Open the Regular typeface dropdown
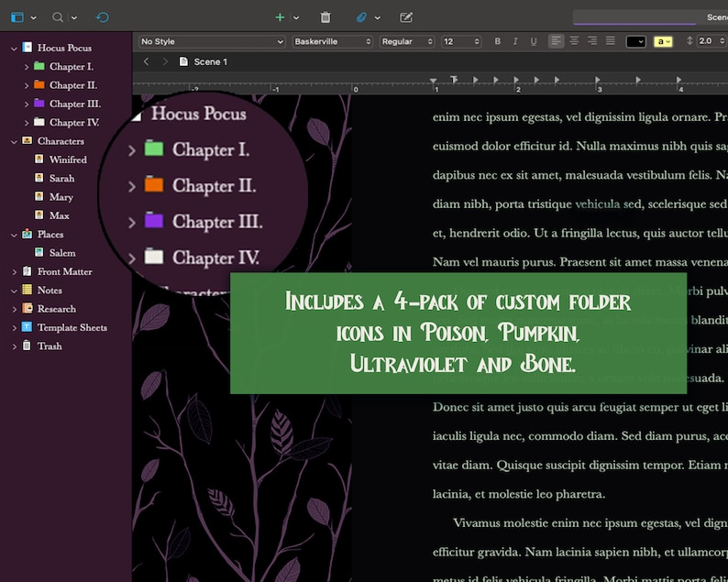 pyautogui.click(x=407, y=42)
